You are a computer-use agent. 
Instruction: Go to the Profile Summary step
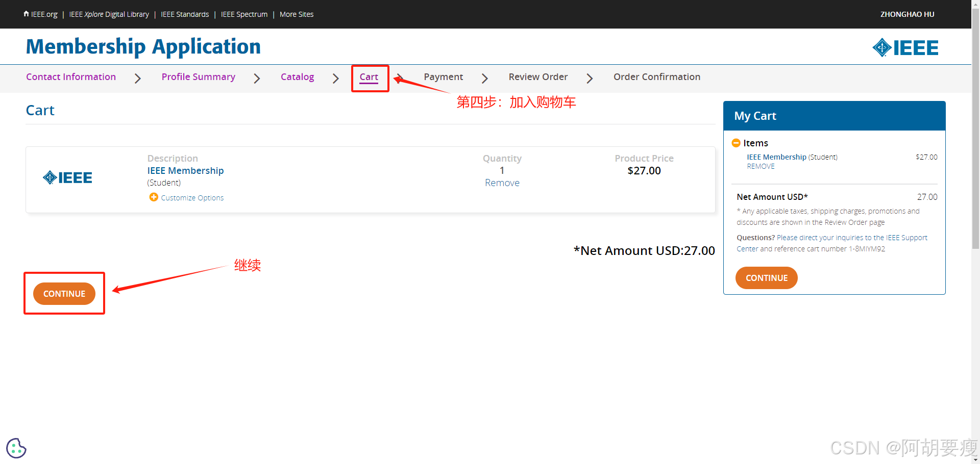[198, 76]
